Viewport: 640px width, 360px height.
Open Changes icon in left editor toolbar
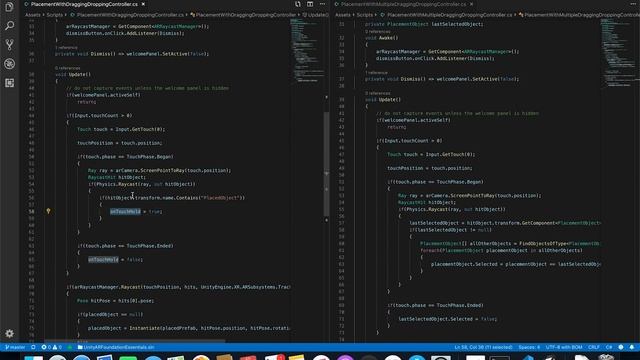click(298, 4)
